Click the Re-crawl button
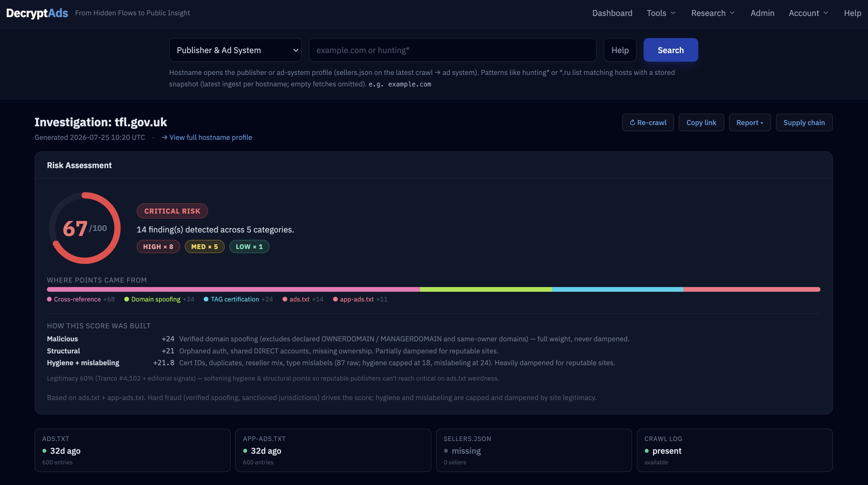 pos(648,122)
